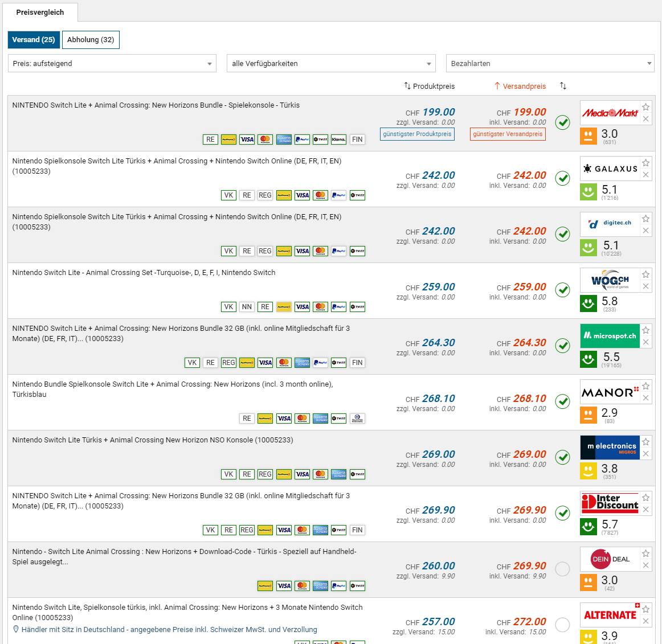Image resolution: width=662 pixels, height=644 pixels.
Task: Open MediaMarkt offer title 'NINTENDO Switch Lite... Türkis'
Action: 156,105
